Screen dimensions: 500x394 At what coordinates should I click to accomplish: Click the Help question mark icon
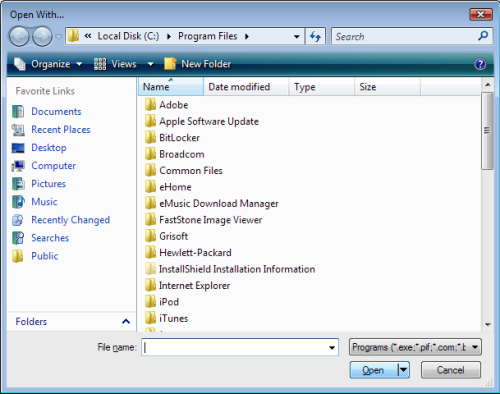click(x=480, y=64)
